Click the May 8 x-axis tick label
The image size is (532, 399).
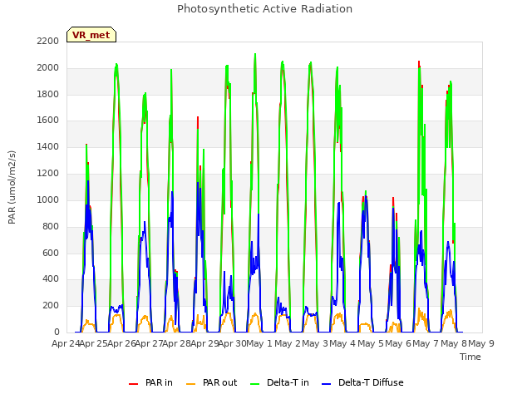454,343
